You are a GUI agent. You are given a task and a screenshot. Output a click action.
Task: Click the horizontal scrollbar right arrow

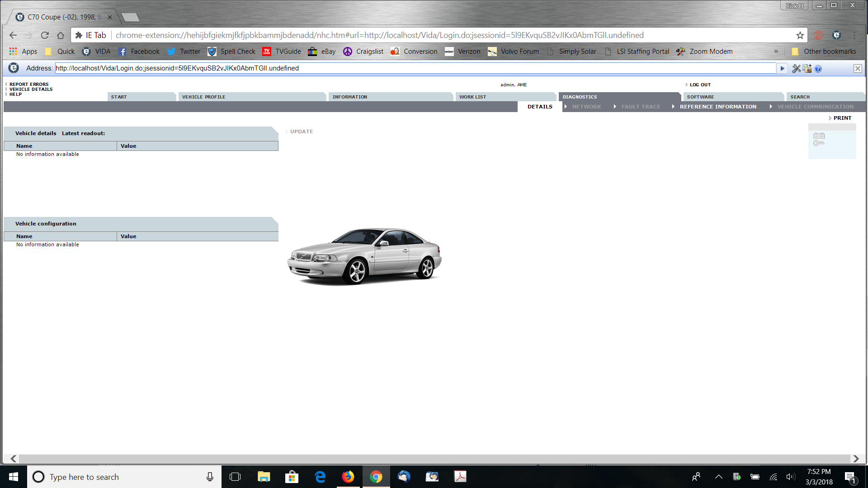pos(856,459)
